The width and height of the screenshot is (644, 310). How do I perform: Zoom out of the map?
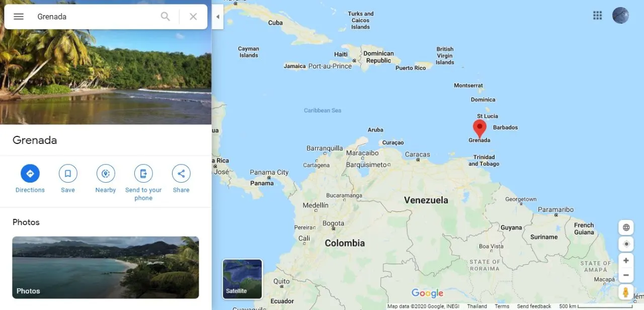626,275
